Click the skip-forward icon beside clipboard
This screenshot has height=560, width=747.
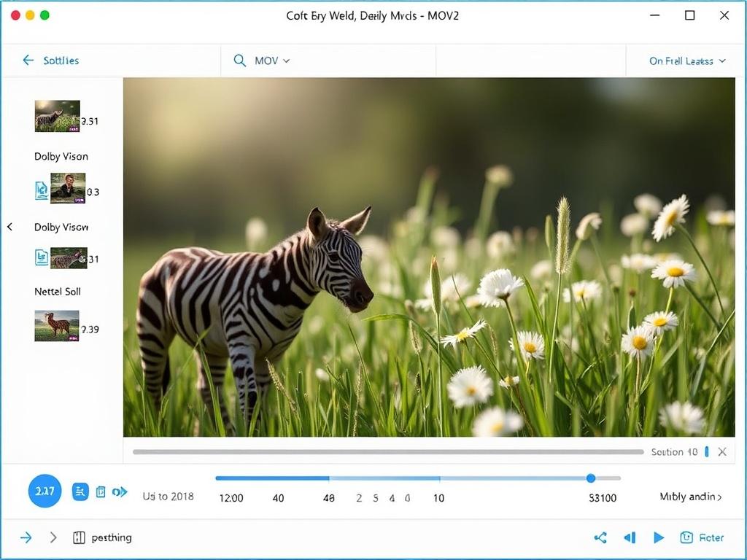coord(120,492)
